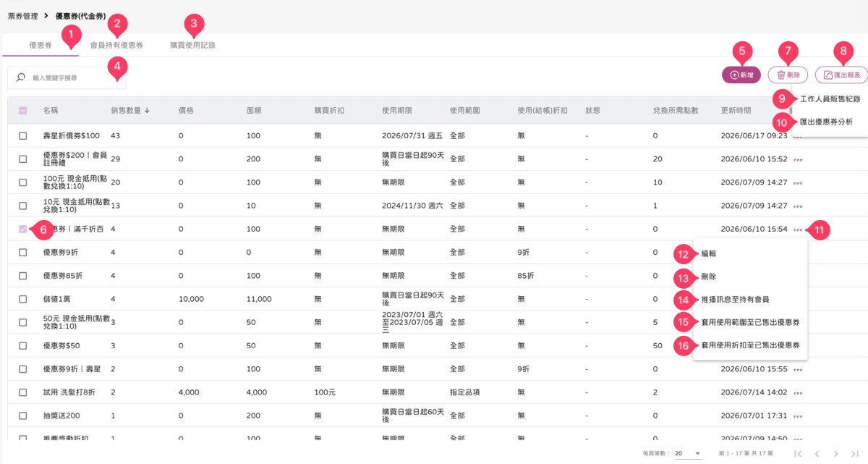The image size is (868, 464).
Task: Select the 優惠券 tab
Action: tap(41, 45)
